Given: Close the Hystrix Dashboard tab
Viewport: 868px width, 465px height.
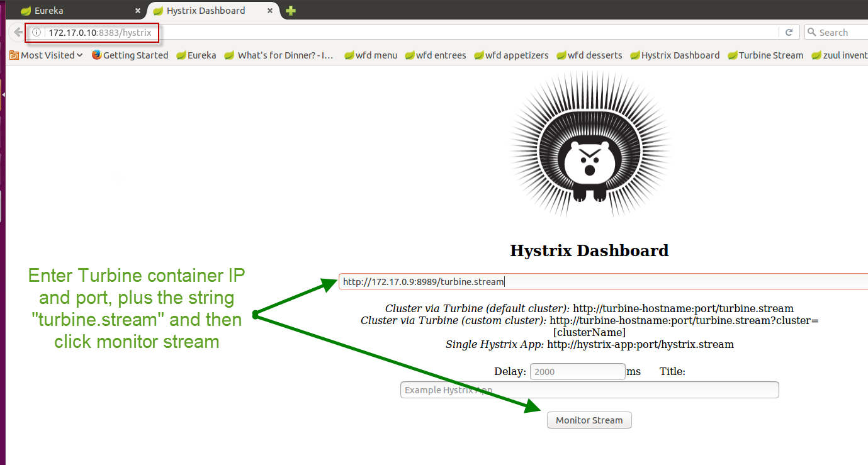Looking at the screenshot, I should (270, 11).
